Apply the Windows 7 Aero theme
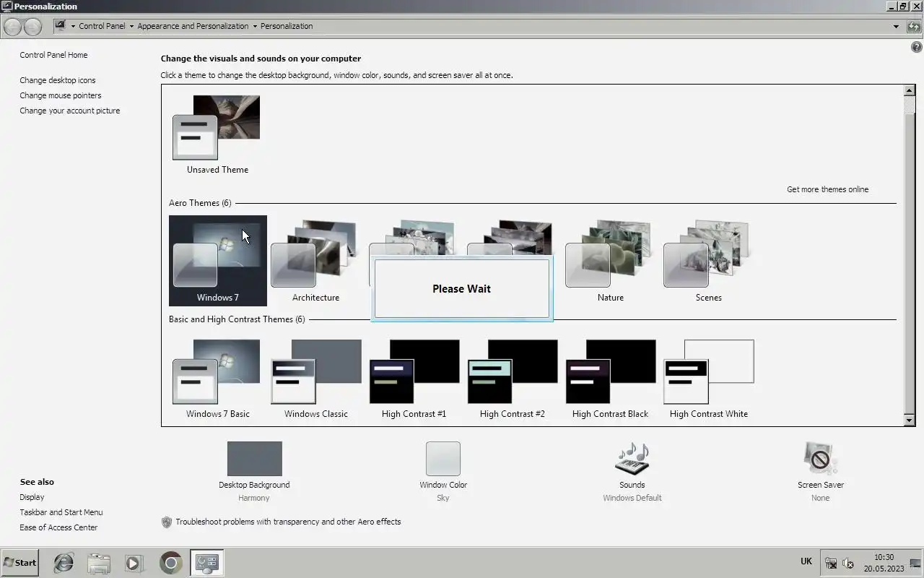The image size is (924, 578). pos(217,260)
